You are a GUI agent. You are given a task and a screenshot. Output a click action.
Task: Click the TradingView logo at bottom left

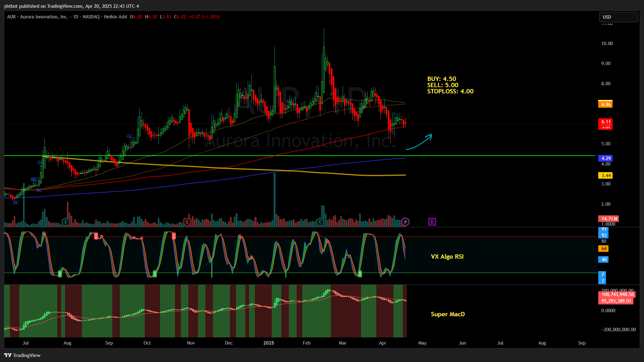(x=22, y=355)
